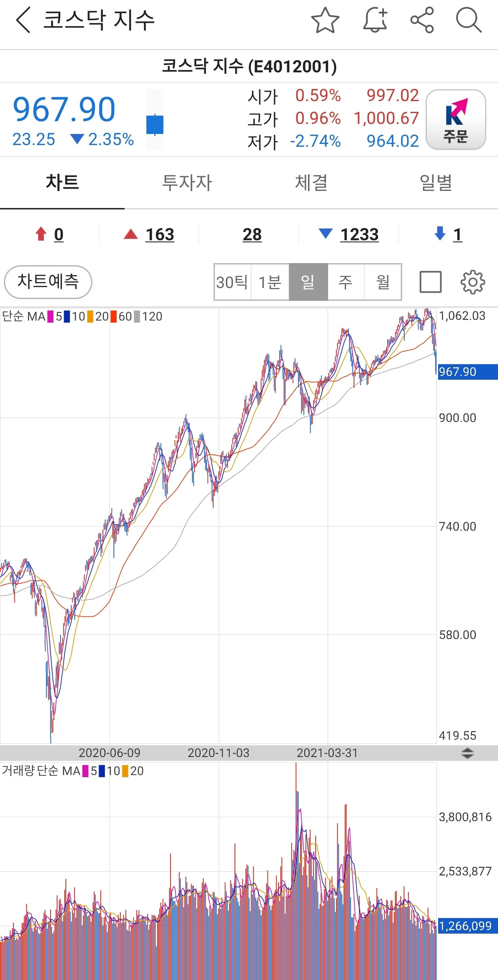Go back using the left arrow icon

[23, 20]
